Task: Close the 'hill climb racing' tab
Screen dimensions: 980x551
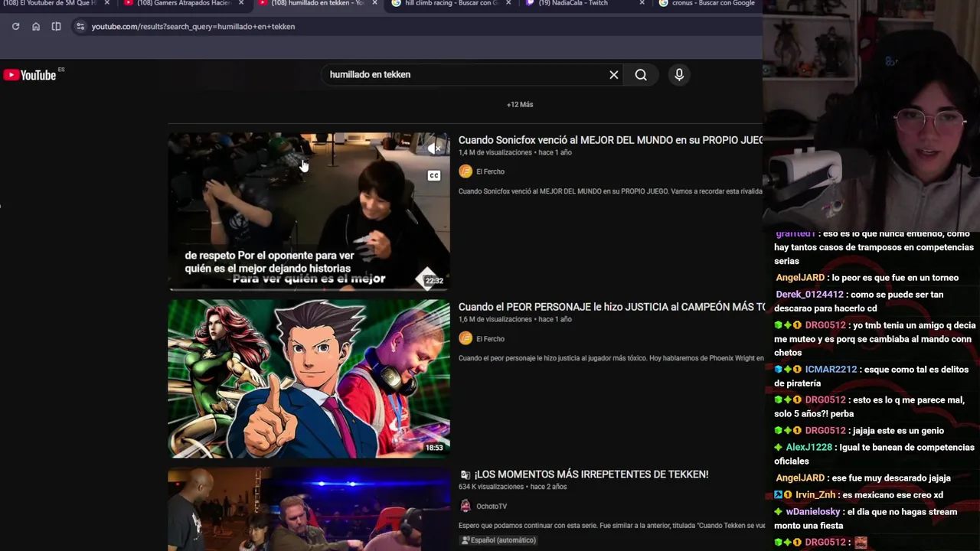Action: 508,3
